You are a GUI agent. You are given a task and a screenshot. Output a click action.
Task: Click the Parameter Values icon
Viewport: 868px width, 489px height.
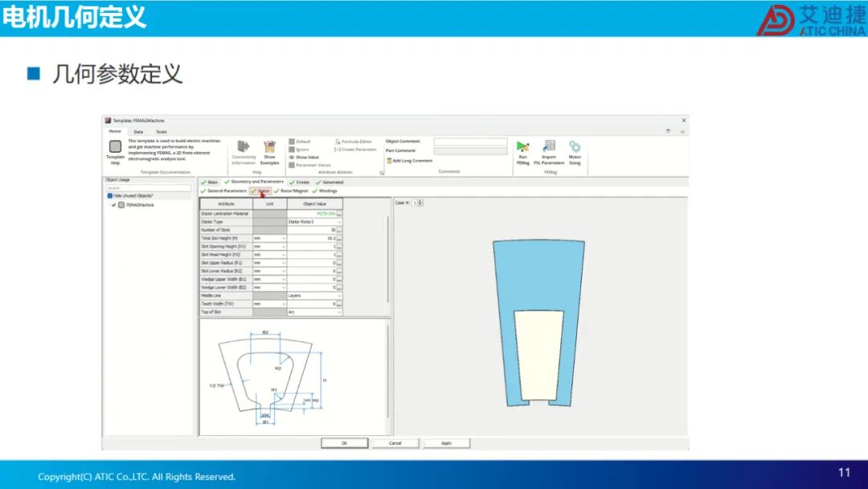[292, 165]
